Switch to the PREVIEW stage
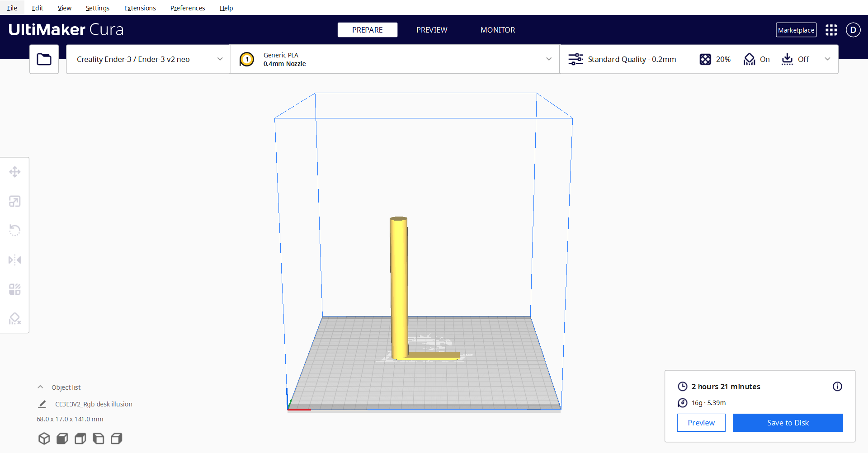868x453 pixels. [x=432, y=30]
